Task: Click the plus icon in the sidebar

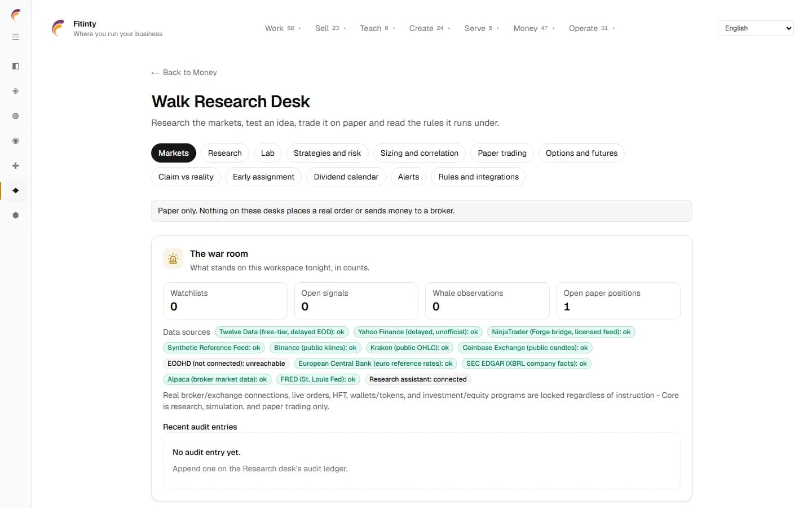Action: [16, 166]
